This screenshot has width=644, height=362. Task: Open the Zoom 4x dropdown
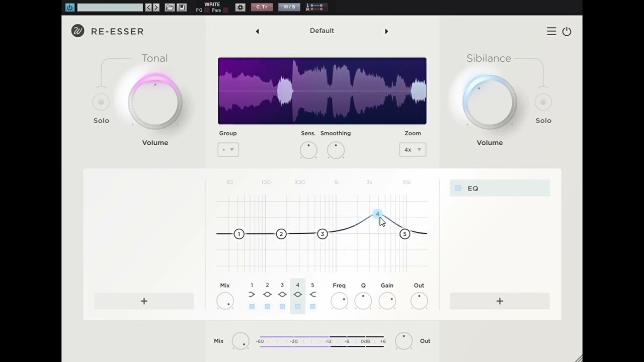(413, 149)
